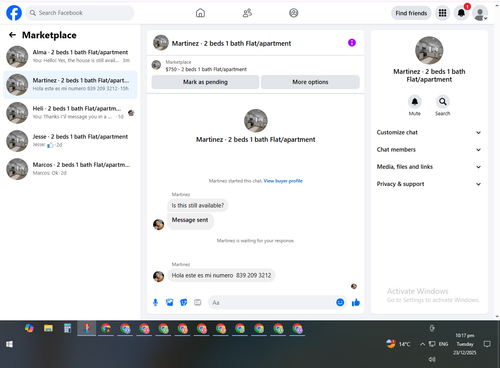Click the network display tray icon
Screen dimensions: 500x368
tap(432, 344)
